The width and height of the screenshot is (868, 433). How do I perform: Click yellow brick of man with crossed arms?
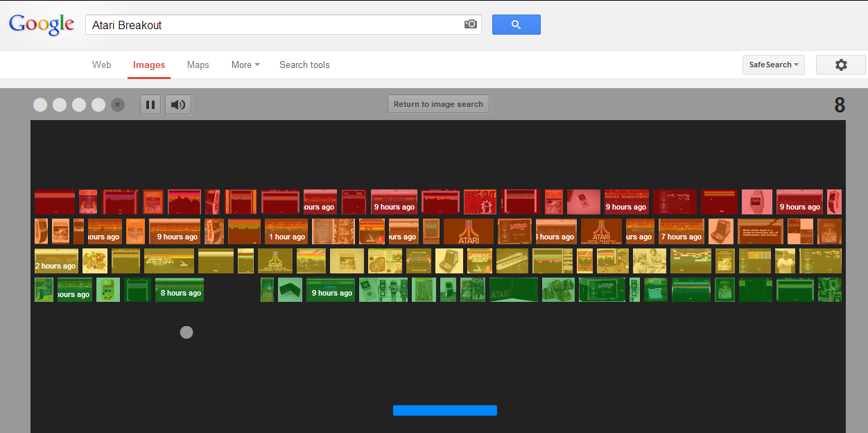coord(785,261)
